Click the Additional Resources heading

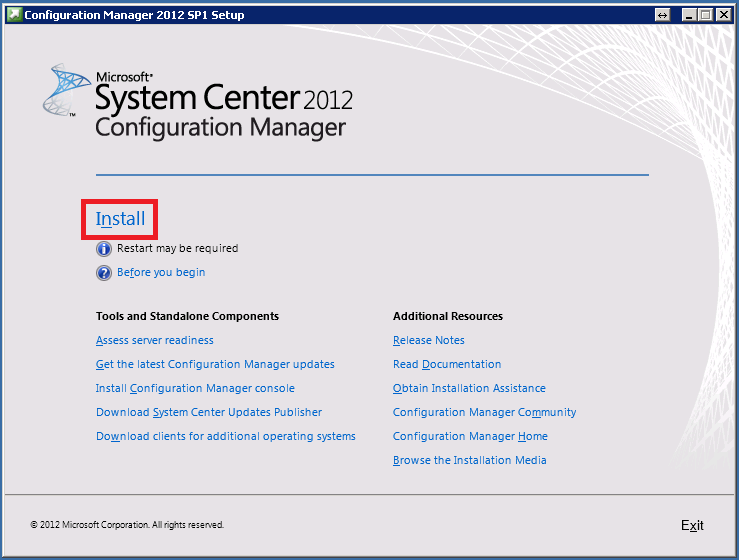click(x=448, y=316)
